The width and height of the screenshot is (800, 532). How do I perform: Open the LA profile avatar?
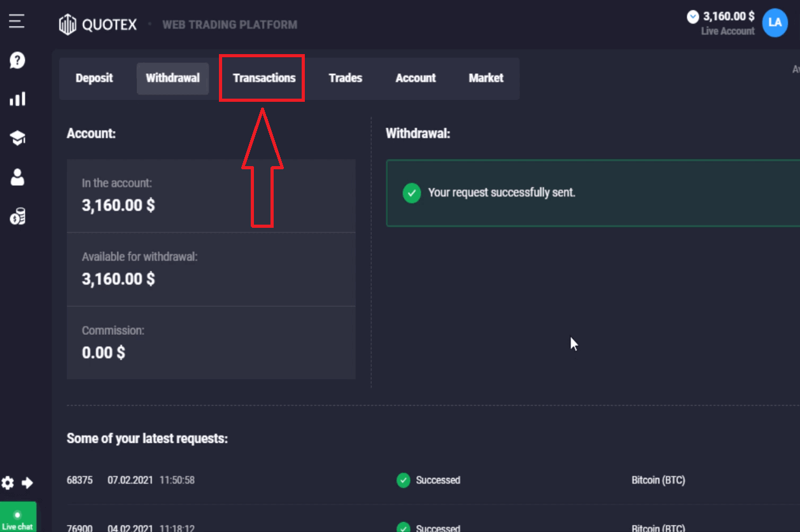pos(775,22)
